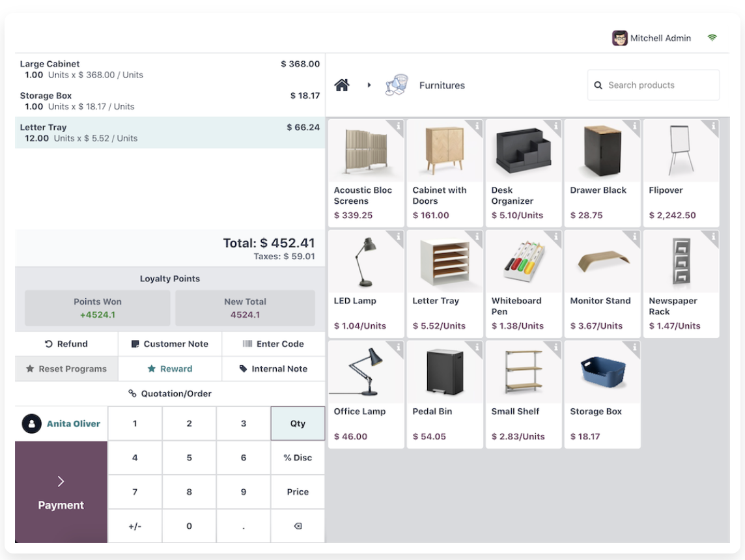
Task: Add a Customer Note
Action: [169, 344]
